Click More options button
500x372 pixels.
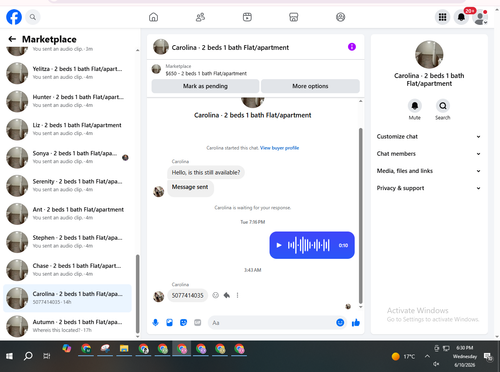pyautogui.click(x=310, y=86)
